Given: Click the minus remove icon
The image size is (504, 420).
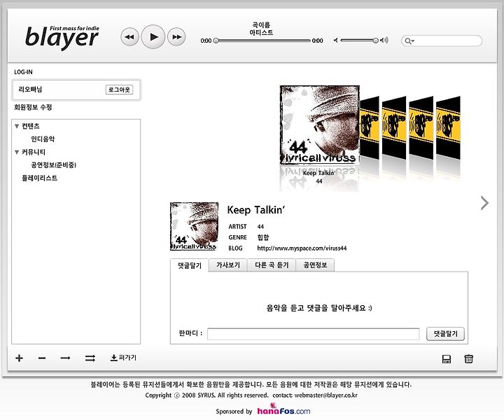Looking at the screenshot, I should pos(42,358).
